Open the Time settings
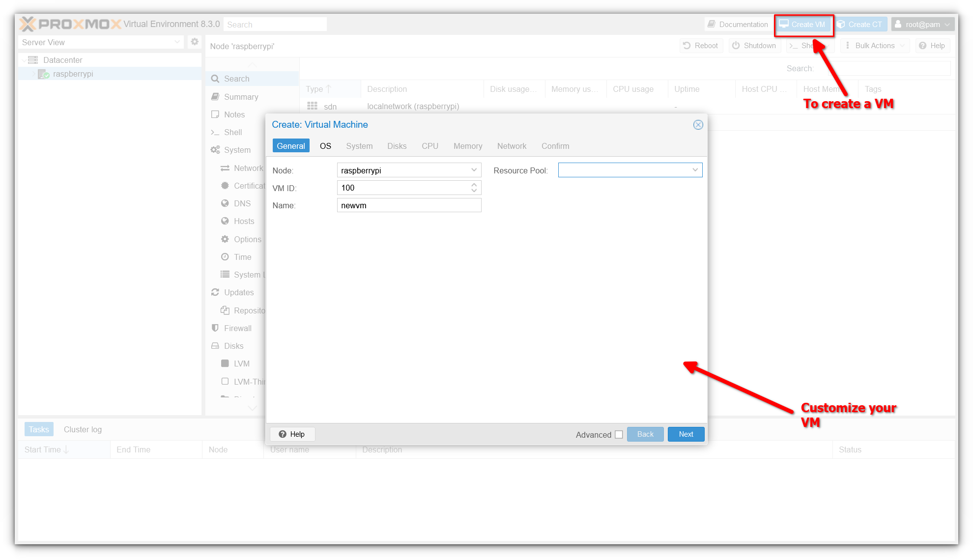This screenshot has height=560, width=973. (x=242, y=256)
